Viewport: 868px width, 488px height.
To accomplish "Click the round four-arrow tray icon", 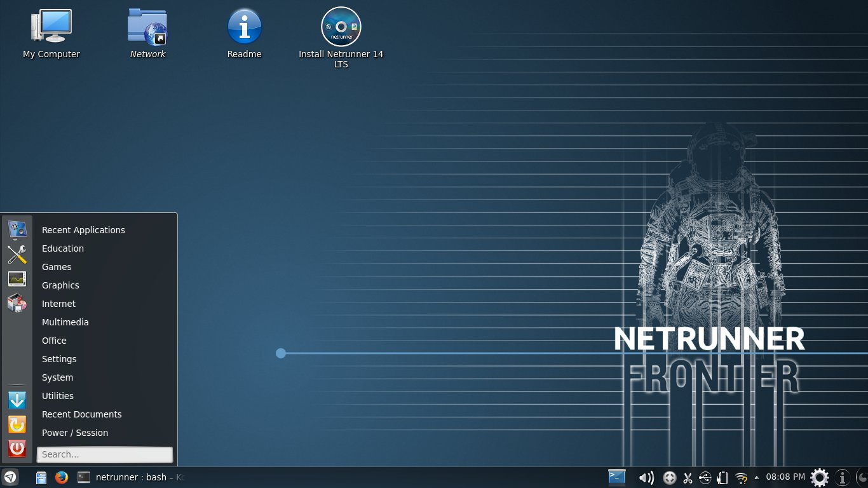I will click(669, 478).
